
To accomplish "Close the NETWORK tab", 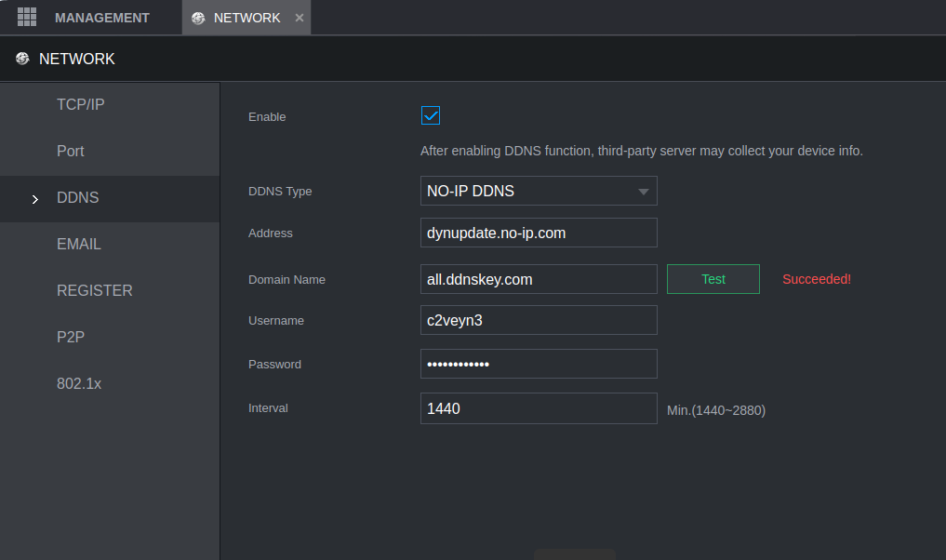I will pyautogui.click(x=299, y=19).
